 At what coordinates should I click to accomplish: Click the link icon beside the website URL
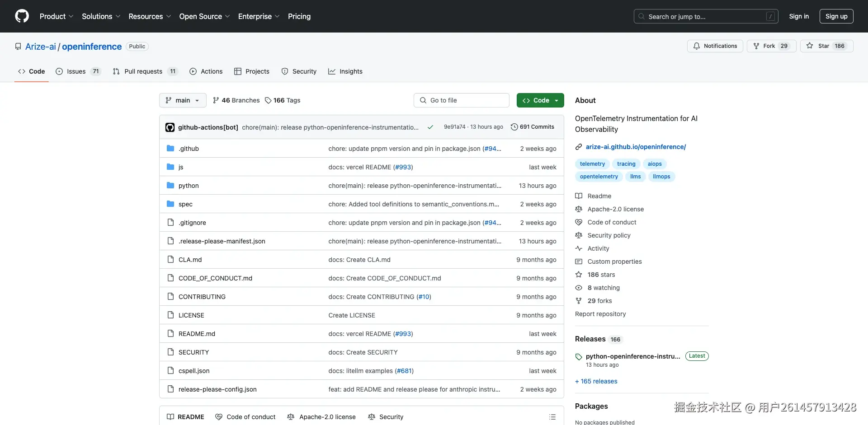pyautogui.click(x=579, y=147)
